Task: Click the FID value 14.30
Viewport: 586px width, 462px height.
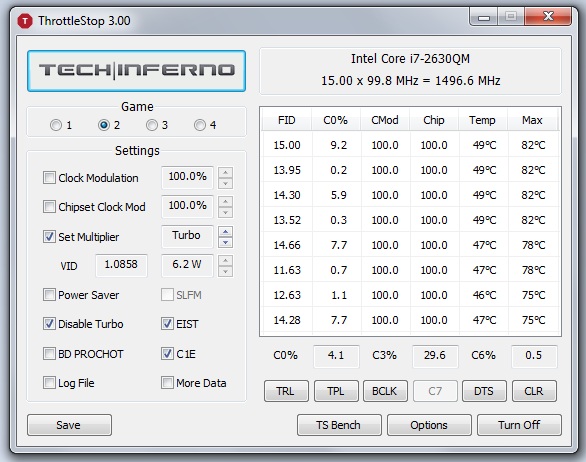Action: pos(287,195)
